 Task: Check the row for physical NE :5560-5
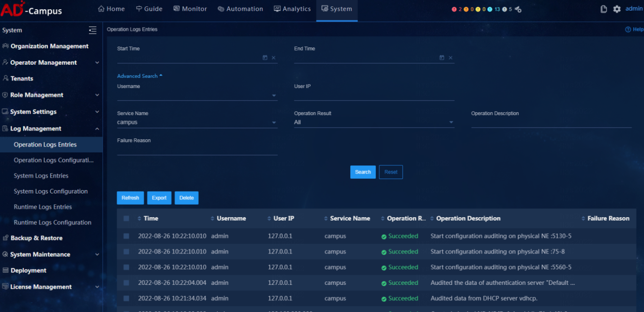click(126, 267)
